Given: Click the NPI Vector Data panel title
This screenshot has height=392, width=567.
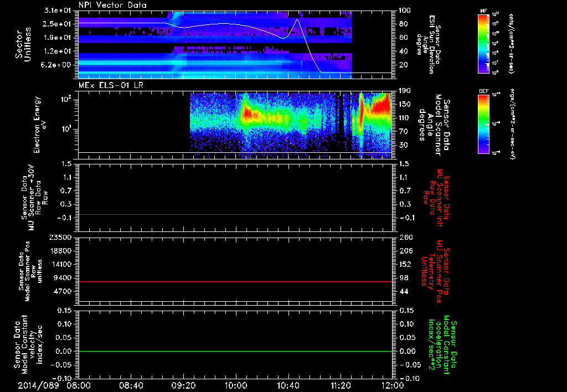Looking at the screenshot, I should coord(112,5).
